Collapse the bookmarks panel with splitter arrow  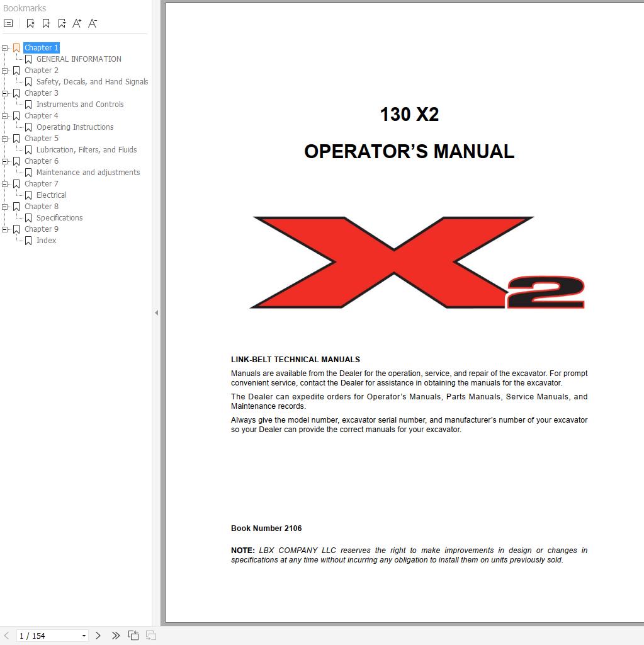[156, 312]
